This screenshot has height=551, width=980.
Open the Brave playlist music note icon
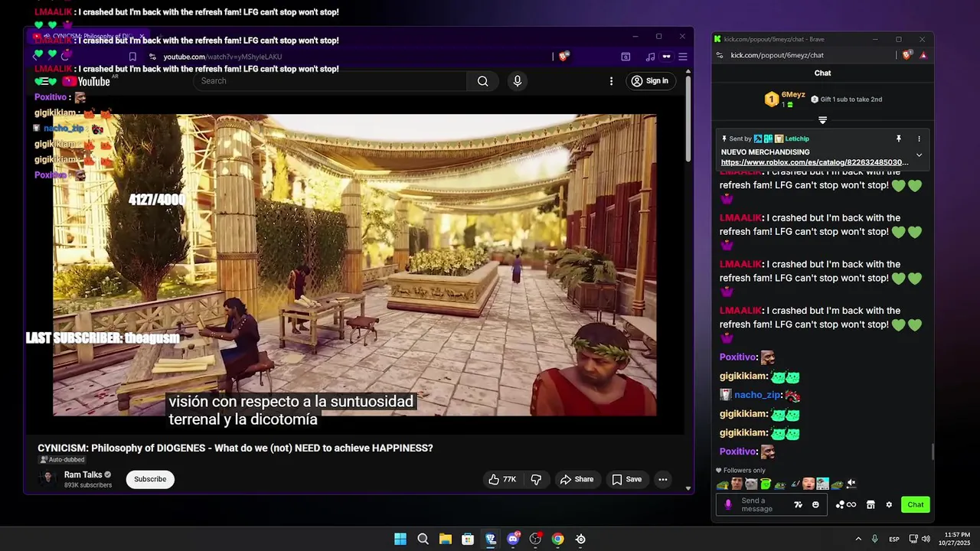click(x=650, y=57)
